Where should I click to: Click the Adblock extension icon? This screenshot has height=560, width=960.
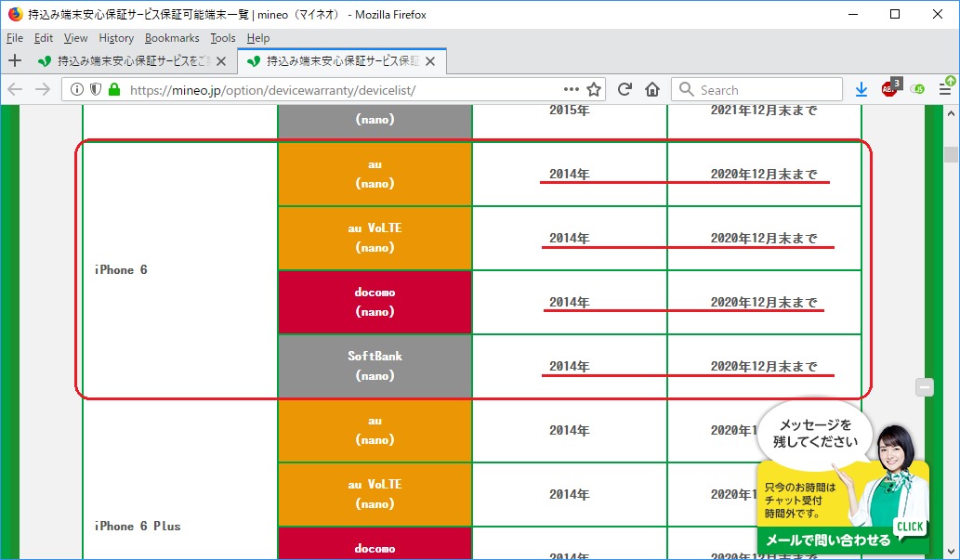[x=889, y=89]
